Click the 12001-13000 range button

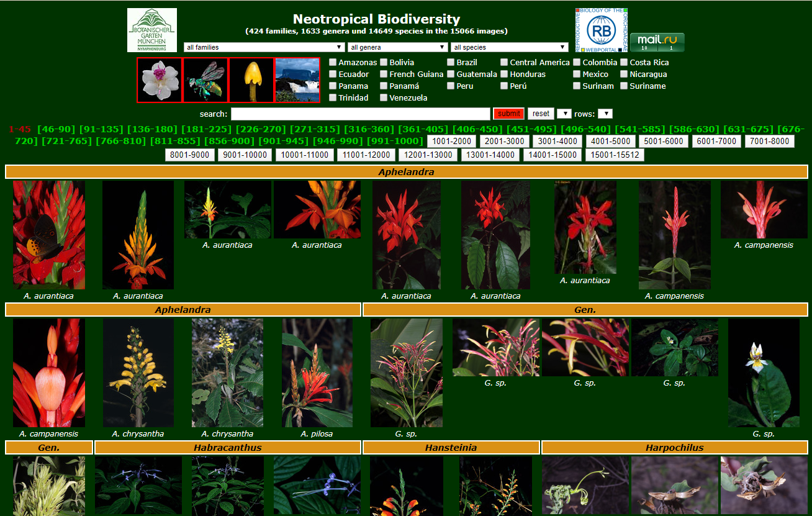(428, 155)
